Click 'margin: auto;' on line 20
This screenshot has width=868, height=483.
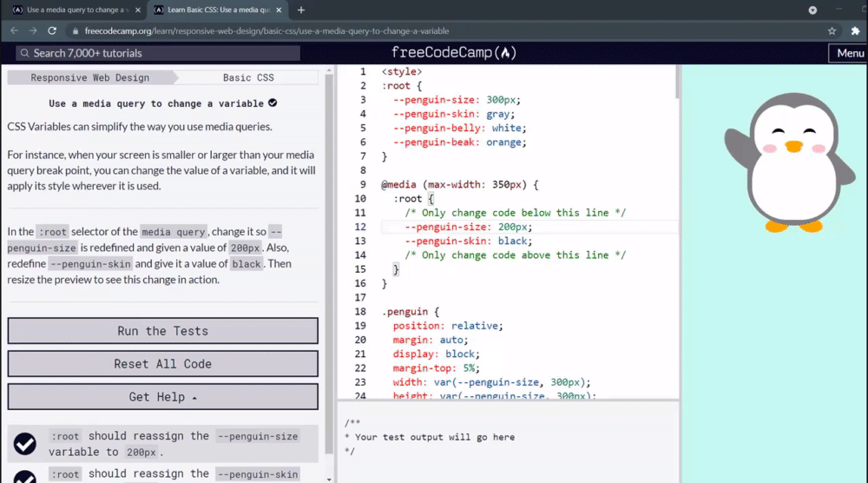click(431, 340)
